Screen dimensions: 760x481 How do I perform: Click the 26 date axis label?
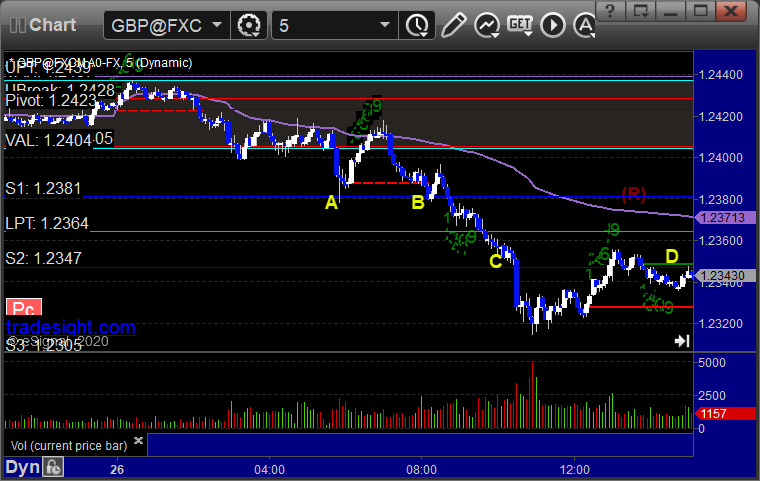[x=117, y=470]
